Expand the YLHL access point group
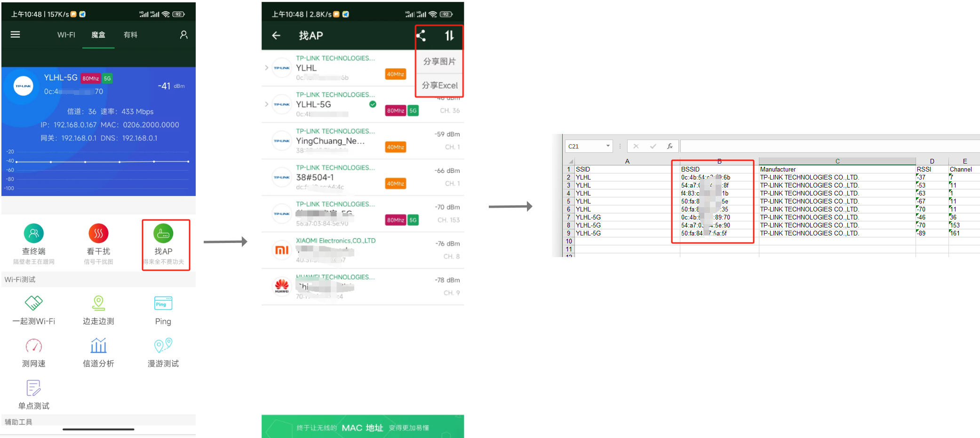The height and width of the screenshot is (438, 980). 266,68
